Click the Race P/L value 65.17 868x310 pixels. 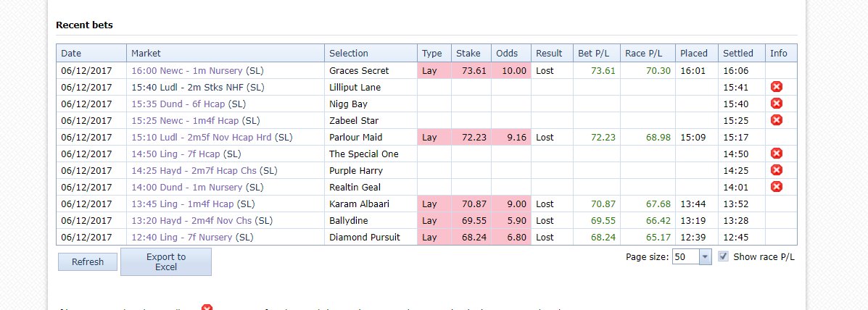(658, 237)
